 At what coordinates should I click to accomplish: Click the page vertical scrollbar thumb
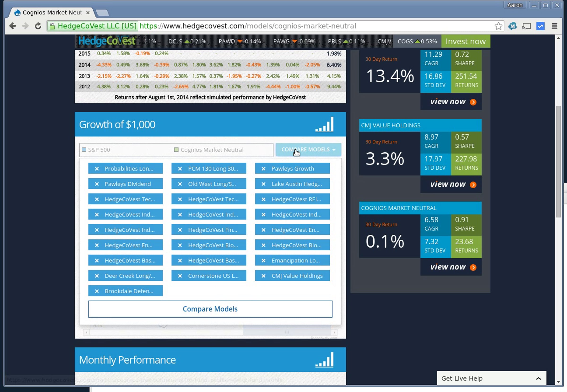pyautogui.click(x=558, y=161)
